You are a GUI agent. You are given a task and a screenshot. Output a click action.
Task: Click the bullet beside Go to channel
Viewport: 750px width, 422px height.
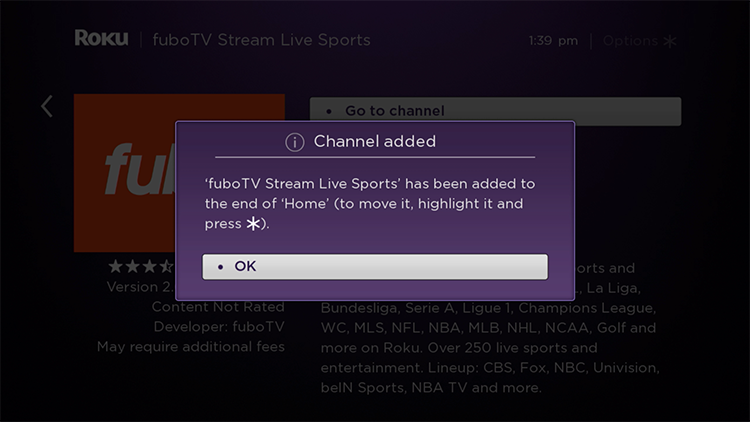(x=329, y=111)
